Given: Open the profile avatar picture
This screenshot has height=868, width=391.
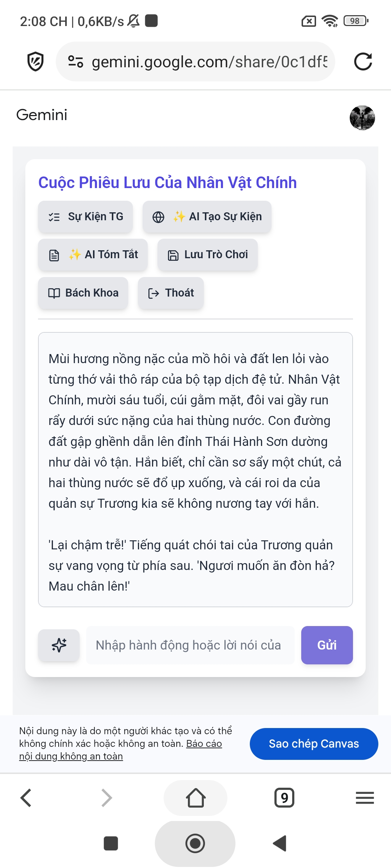Looking at the screenshot, I should point(362,118).
